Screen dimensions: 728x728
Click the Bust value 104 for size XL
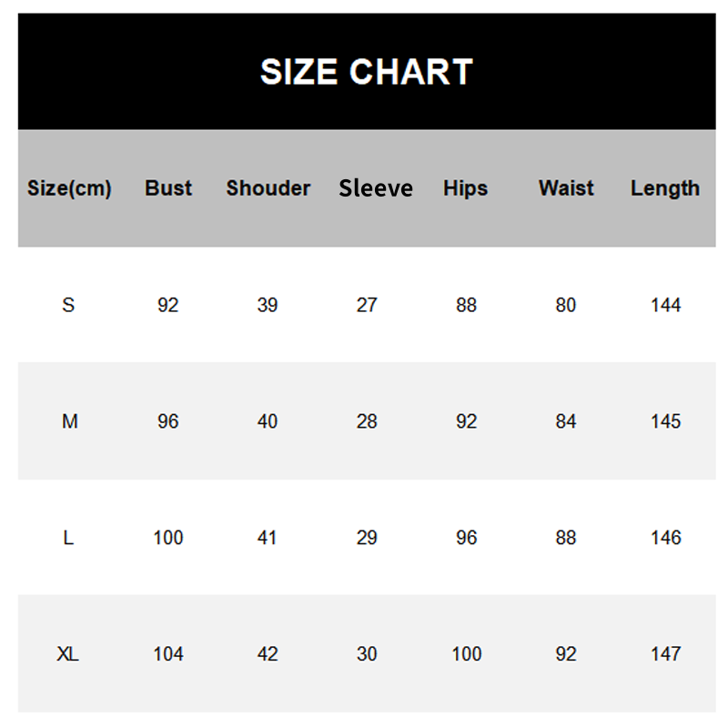pyautogui.click(x=168, y=654)
